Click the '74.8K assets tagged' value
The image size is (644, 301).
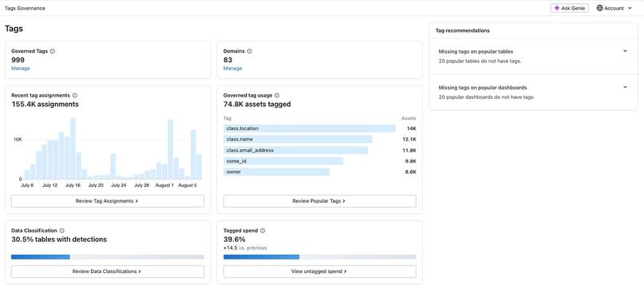(257, 105)
